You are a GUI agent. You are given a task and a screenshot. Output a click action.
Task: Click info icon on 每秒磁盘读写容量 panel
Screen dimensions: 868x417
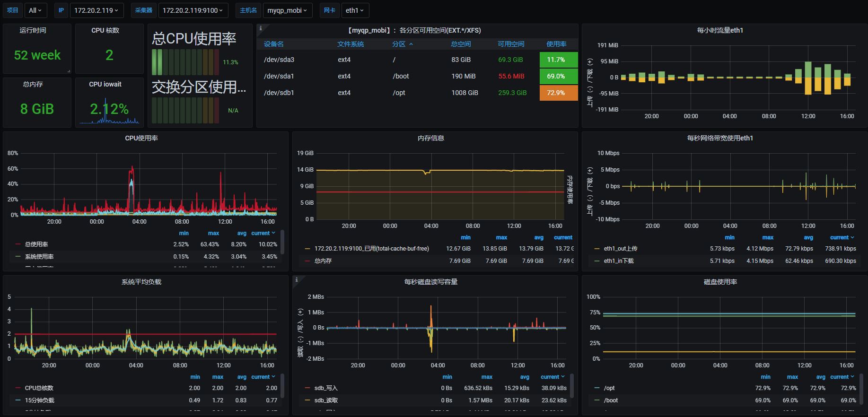tap(297, 280)
